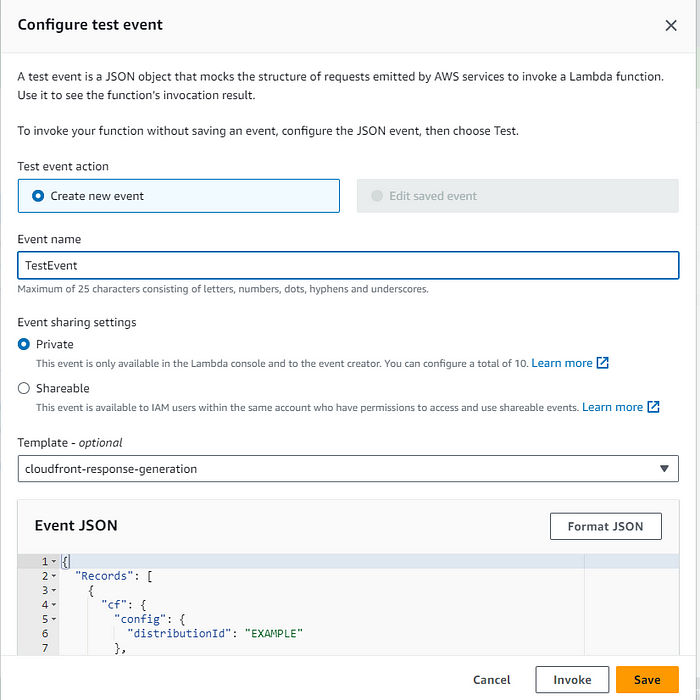700x700 pixels.
Task: Open the Template dropdown arrow
Action: click(664, 469)
